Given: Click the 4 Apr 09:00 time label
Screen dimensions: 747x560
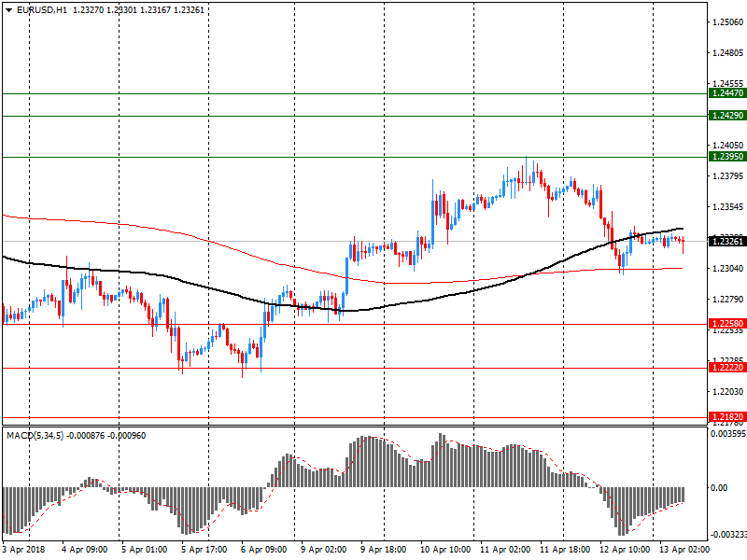Looking at the screenshot, I should (x=85, y=550).
